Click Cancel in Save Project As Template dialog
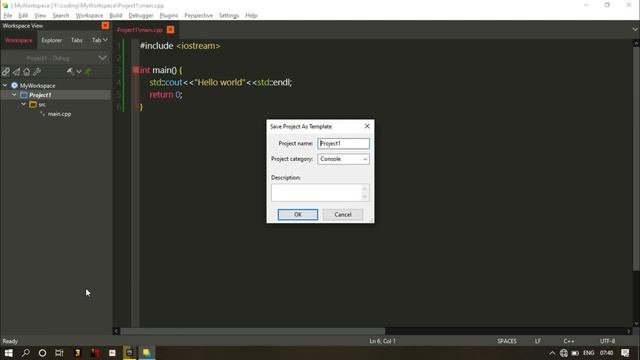640x360 pixels. 343,215
